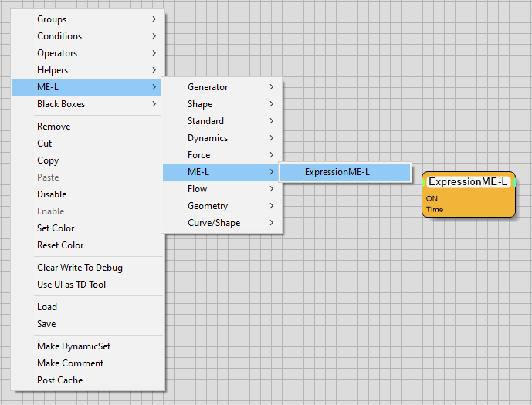Select the Copy menu entry
The width and height of the screenshot is (532, 405).
click(48, 160)
